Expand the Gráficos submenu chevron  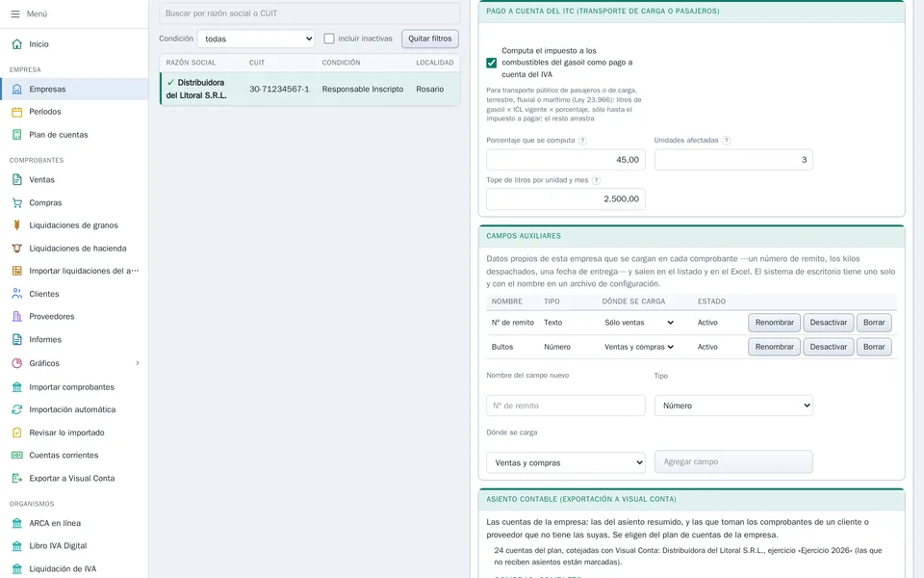click(x=138, y=363)
